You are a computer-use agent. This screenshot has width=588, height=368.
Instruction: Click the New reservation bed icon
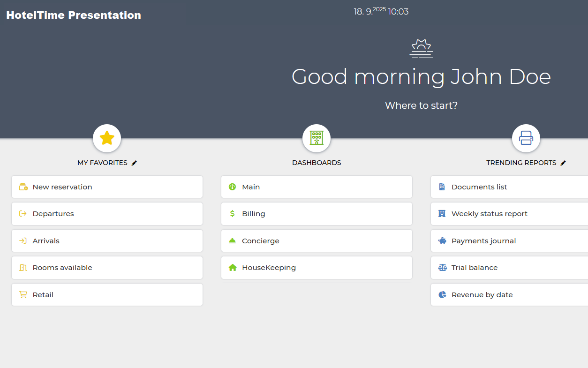click(x=23, y=187)
